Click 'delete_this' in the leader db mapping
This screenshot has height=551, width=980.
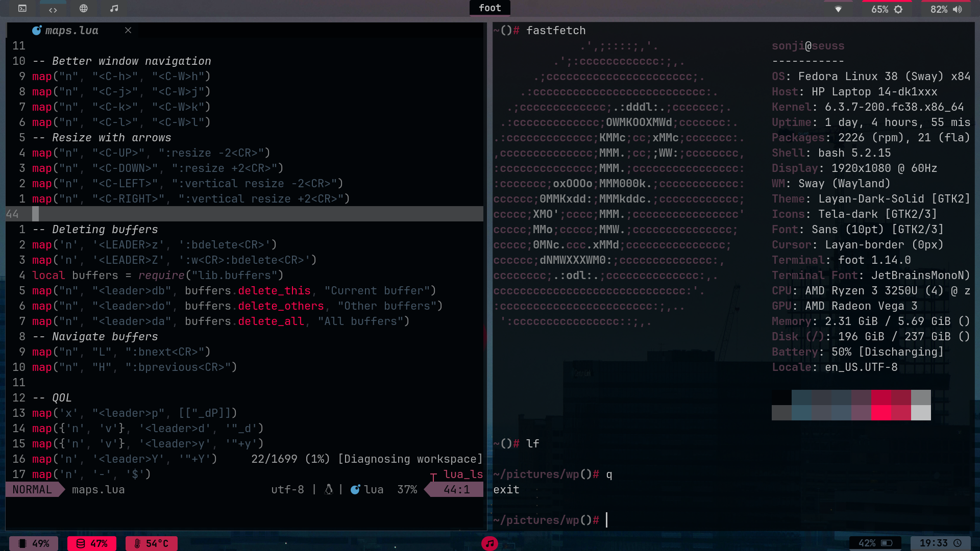274,290
